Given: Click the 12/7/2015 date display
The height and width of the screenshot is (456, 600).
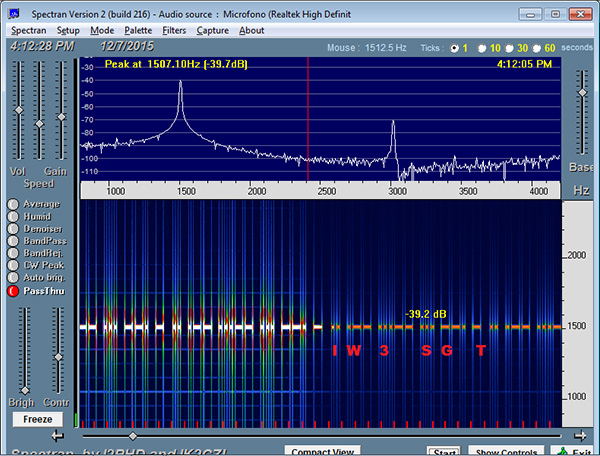Looking at the screenshot, I should coord(127,46).
